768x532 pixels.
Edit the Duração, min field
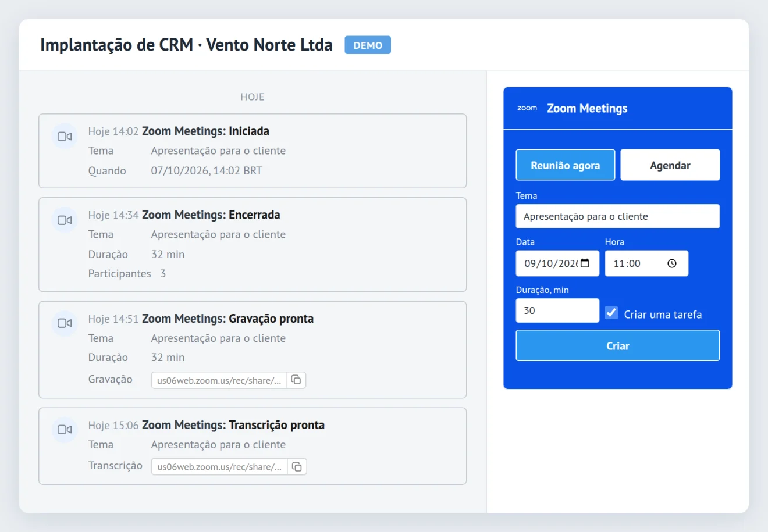tap(557, 310)
